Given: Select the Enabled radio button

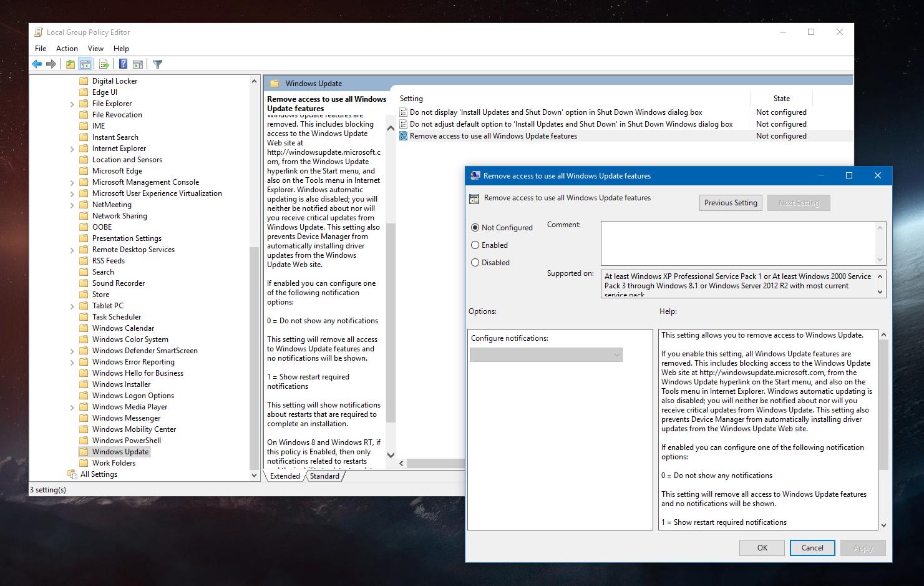Looking at the screenshot, I should pyautogui.click(x=475, y=245).
